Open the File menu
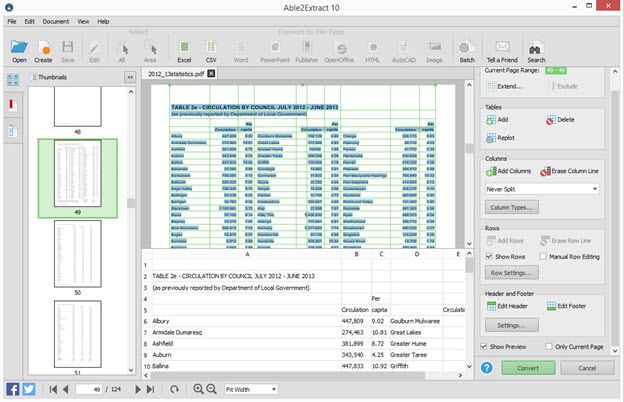This screenshot has height=402, width=624. pos(12,21)
